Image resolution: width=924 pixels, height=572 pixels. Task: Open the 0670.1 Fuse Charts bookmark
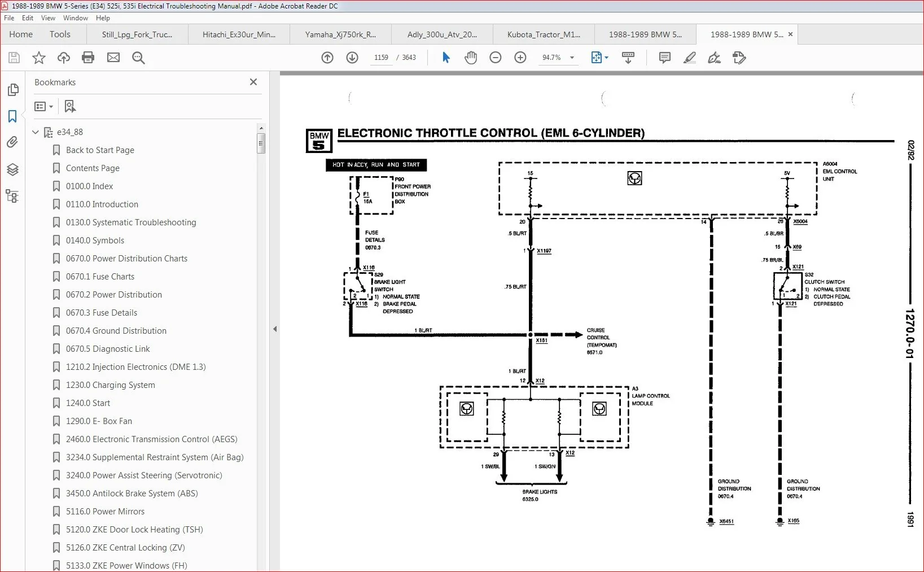[100, 277]
